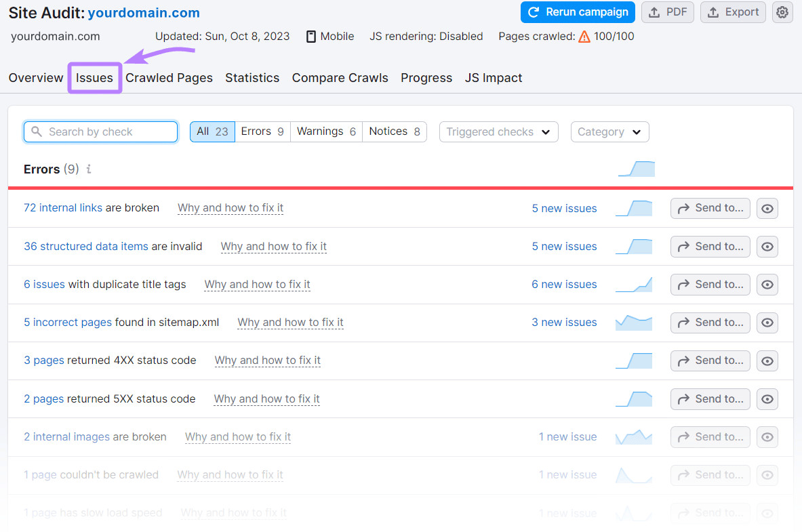The height and width of the screenshot is (532, 802).
Task: View the 6 new issues for duplicate title tags
Action: pos(564,284)
